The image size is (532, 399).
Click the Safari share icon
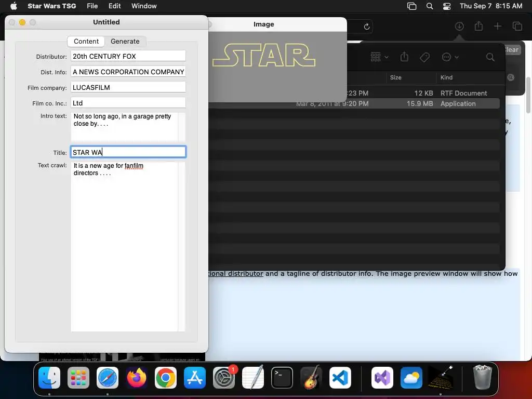[478, 26]
